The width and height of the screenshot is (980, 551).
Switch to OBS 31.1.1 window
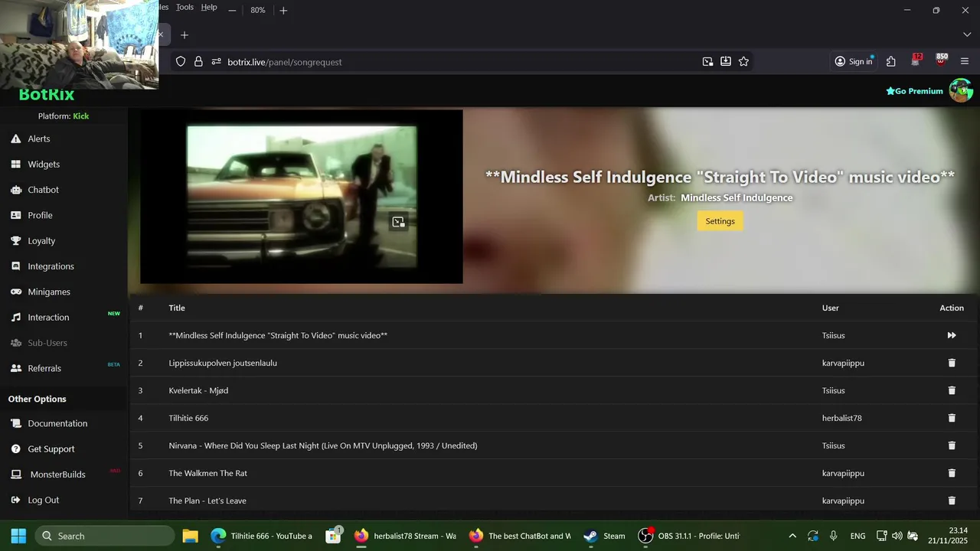click(689, 536)
